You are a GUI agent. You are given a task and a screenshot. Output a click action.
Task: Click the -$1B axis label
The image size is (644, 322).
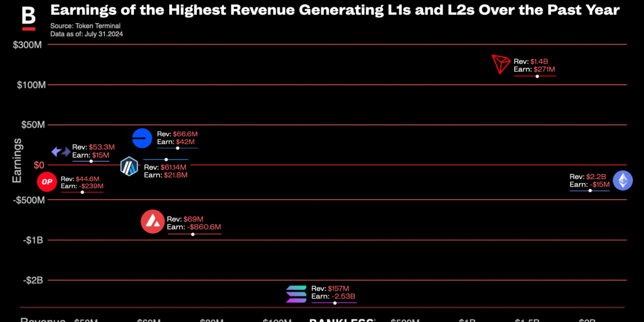point(33,240)
